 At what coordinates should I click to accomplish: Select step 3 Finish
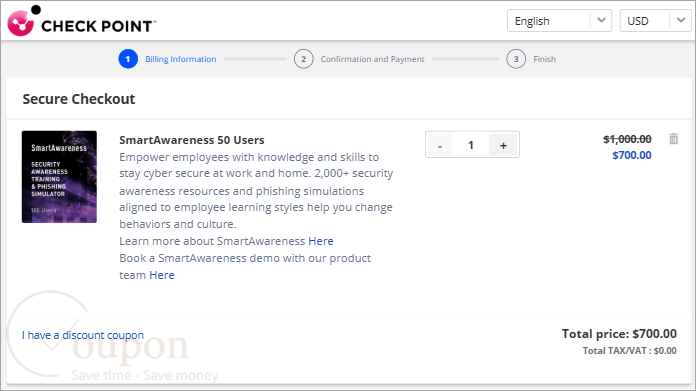(531, 59)
